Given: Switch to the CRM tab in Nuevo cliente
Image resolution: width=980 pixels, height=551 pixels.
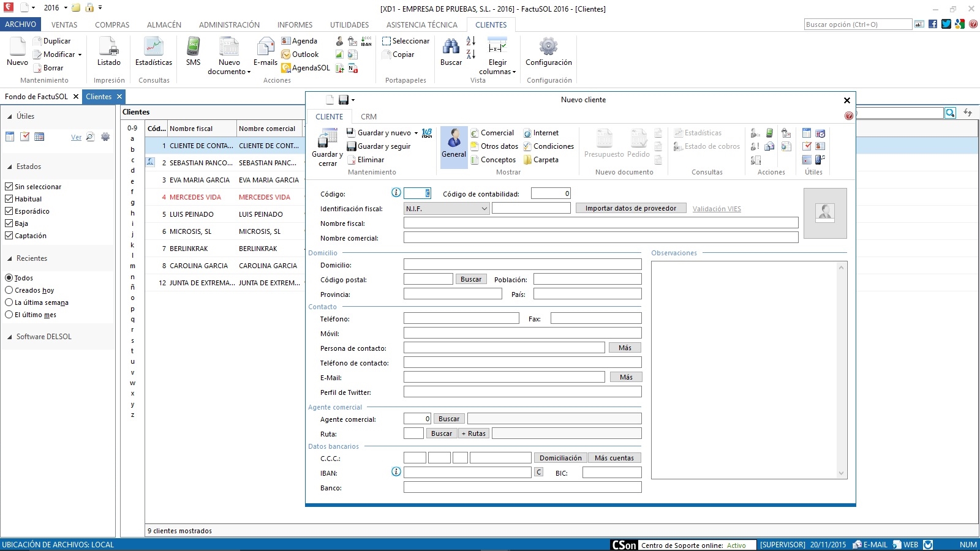Looking at the screenshot, I should point(369,117).
